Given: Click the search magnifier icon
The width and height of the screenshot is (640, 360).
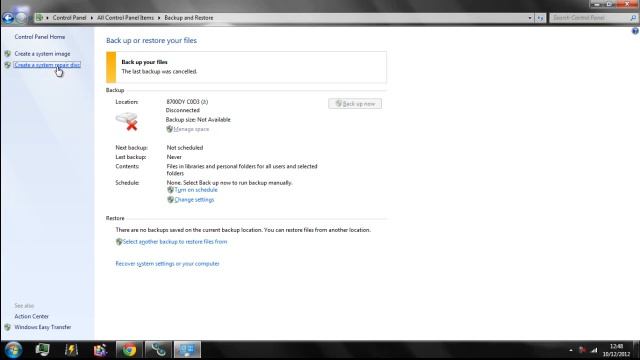Looking at the screenshot, I should pos(633,18).
